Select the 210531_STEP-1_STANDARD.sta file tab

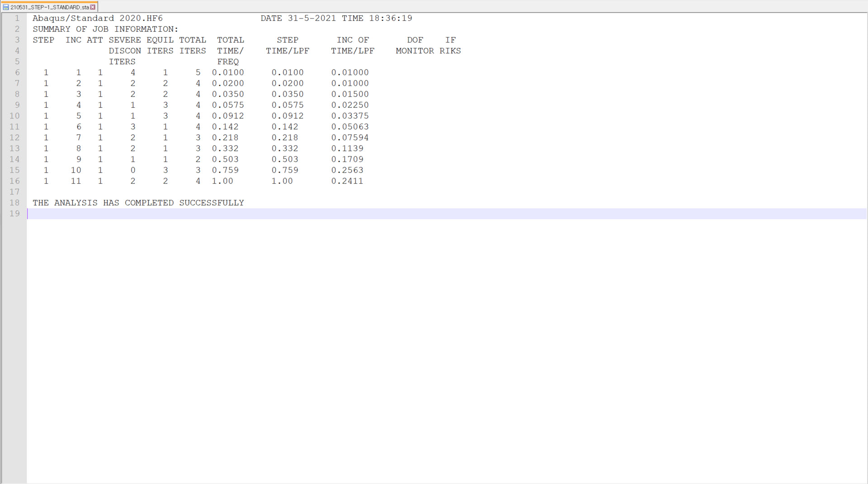49,7
